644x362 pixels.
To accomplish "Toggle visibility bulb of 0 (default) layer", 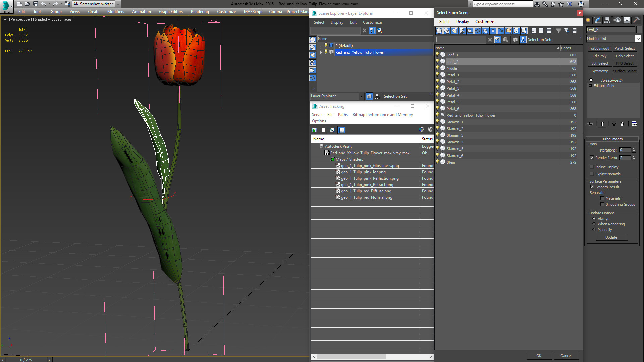I will point(325,45).
